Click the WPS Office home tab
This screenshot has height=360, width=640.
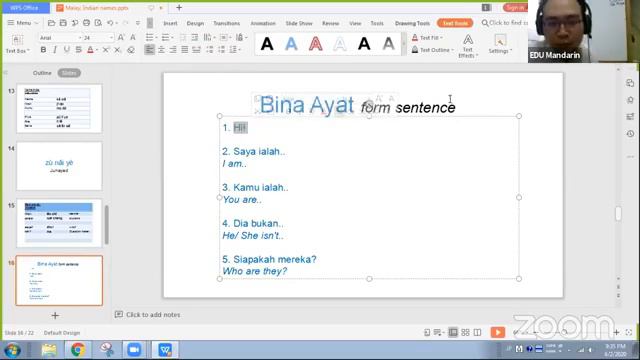point(24,8)
